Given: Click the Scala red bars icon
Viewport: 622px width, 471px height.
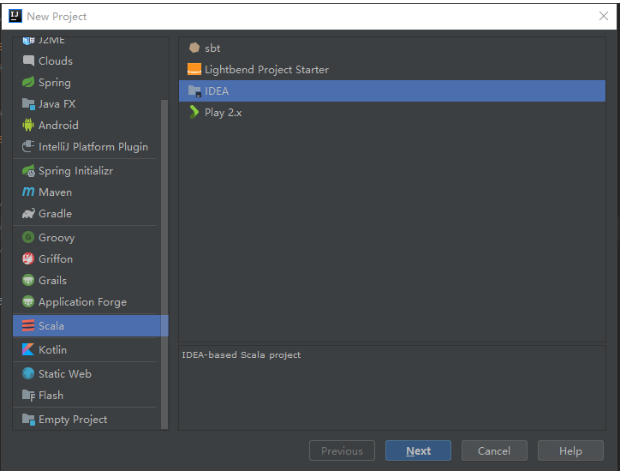Looking at the screenshot, I should 28,326.
